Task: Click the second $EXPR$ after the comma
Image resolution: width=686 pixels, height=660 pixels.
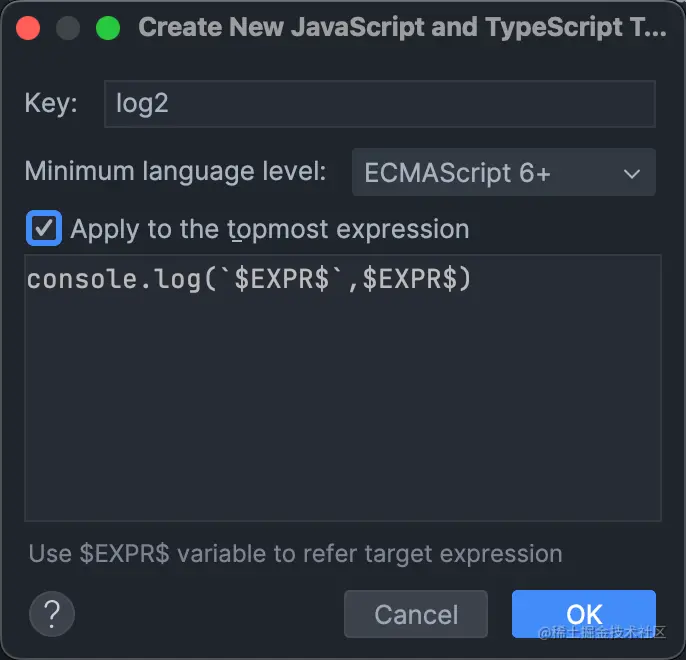Action: click(x=408, y=279)
